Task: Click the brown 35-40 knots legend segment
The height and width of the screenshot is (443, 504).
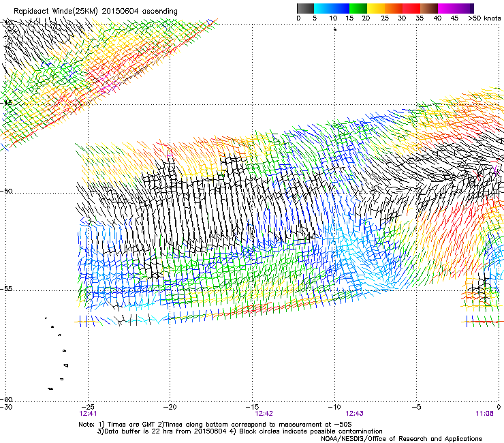Action: point(429,8)
